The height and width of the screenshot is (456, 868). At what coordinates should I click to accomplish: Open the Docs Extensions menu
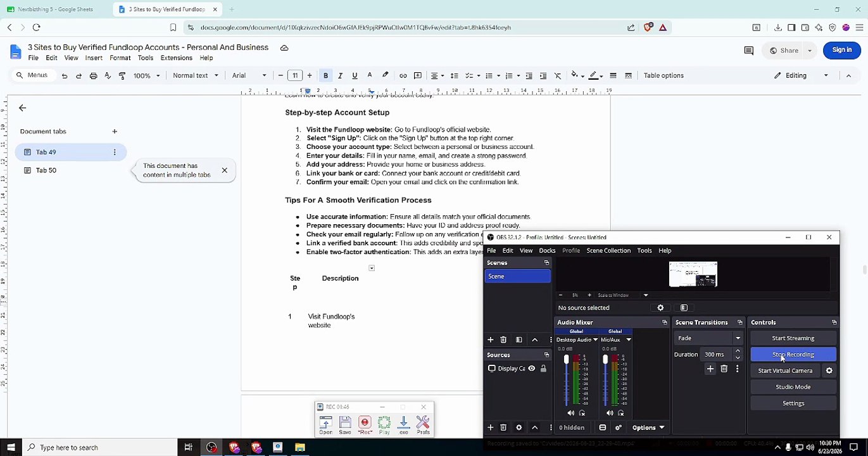click(176, 58)
